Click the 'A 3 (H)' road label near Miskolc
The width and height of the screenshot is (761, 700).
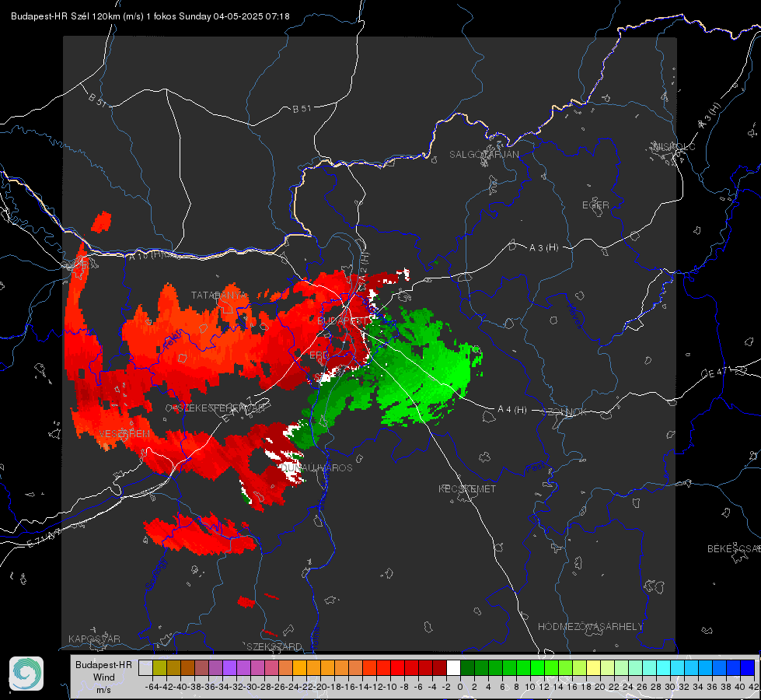tap(710, 116)
